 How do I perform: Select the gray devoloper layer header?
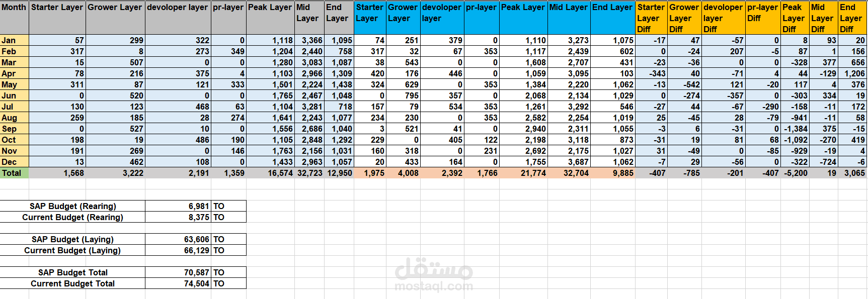[x=178, y=18]
